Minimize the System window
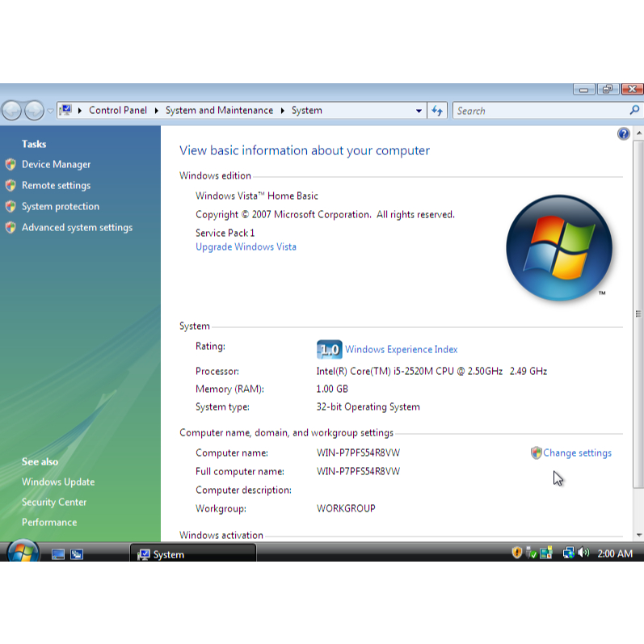 point(583,89)
